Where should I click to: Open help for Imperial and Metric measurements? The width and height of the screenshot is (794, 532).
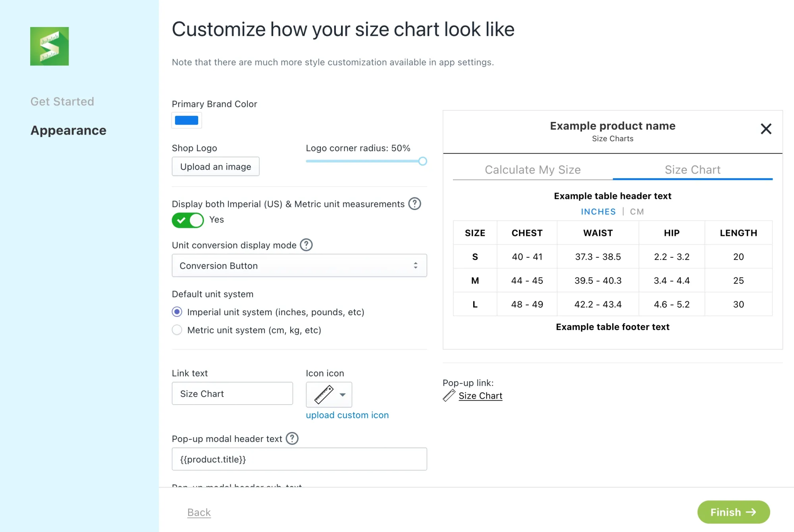pos(414,204)
